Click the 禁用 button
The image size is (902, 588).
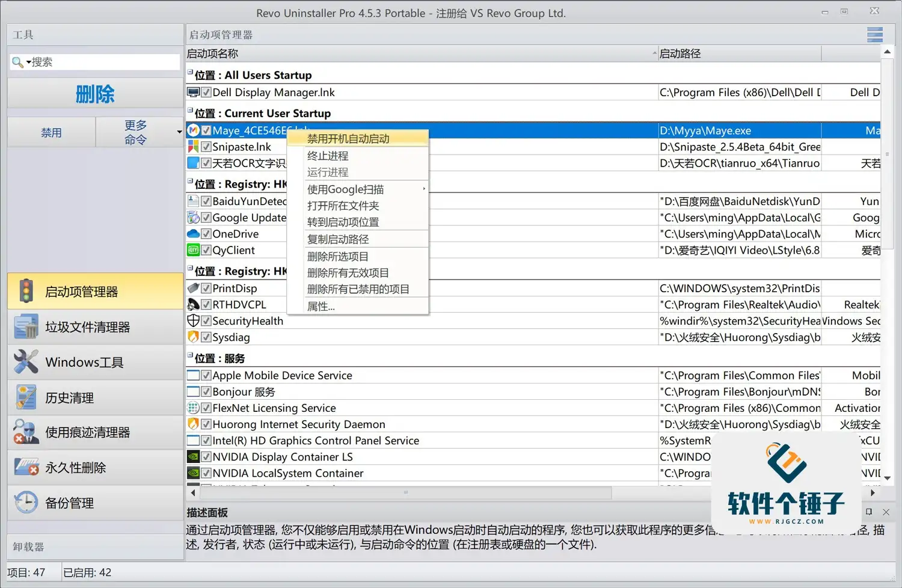coord(51,132)
